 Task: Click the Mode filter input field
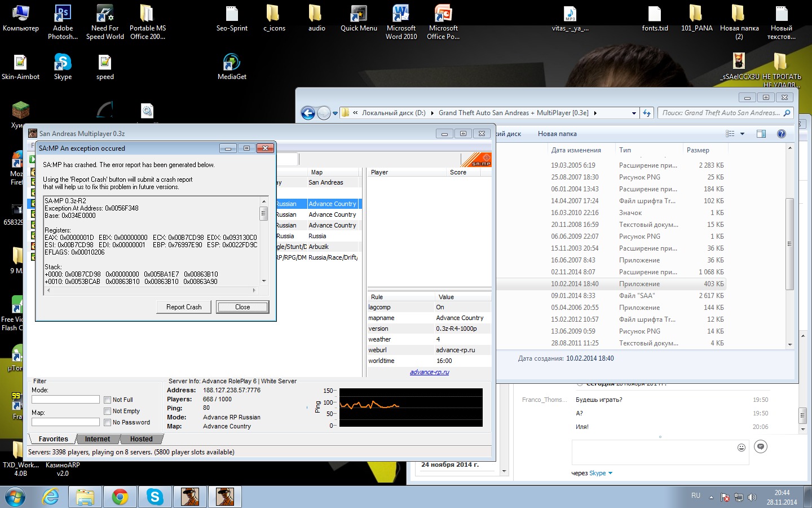[65, 399]
